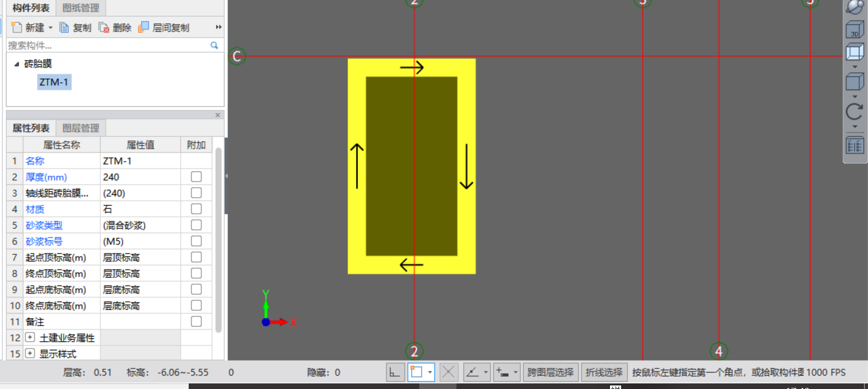Click the 搜索构件 search field

tap(107, 45)
